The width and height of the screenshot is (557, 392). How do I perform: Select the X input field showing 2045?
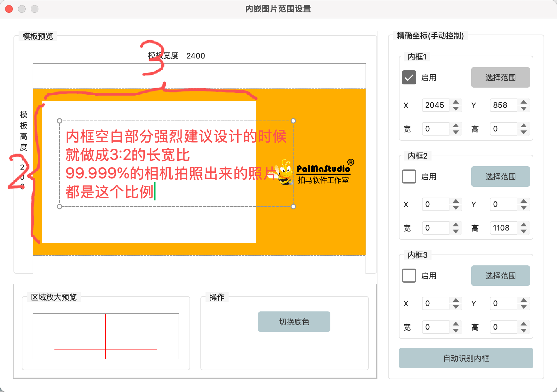tap(435, 105)
